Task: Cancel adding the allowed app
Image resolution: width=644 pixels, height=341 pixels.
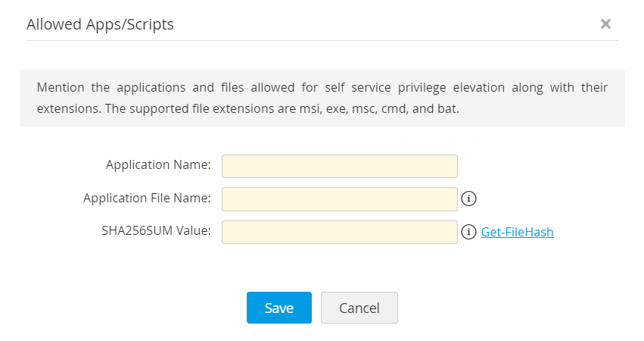Action: (359, 308)
